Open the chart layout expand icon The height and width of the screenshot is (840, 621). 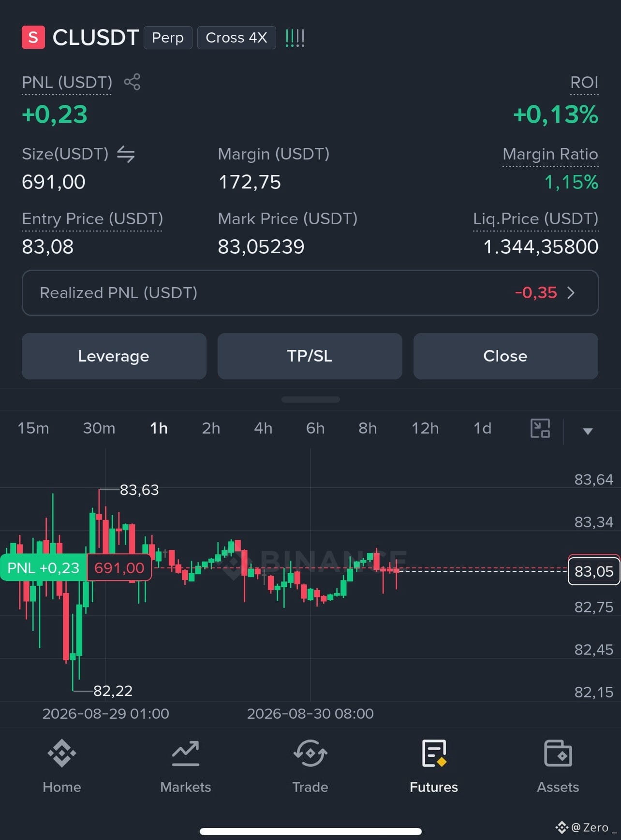click(540, 428)
